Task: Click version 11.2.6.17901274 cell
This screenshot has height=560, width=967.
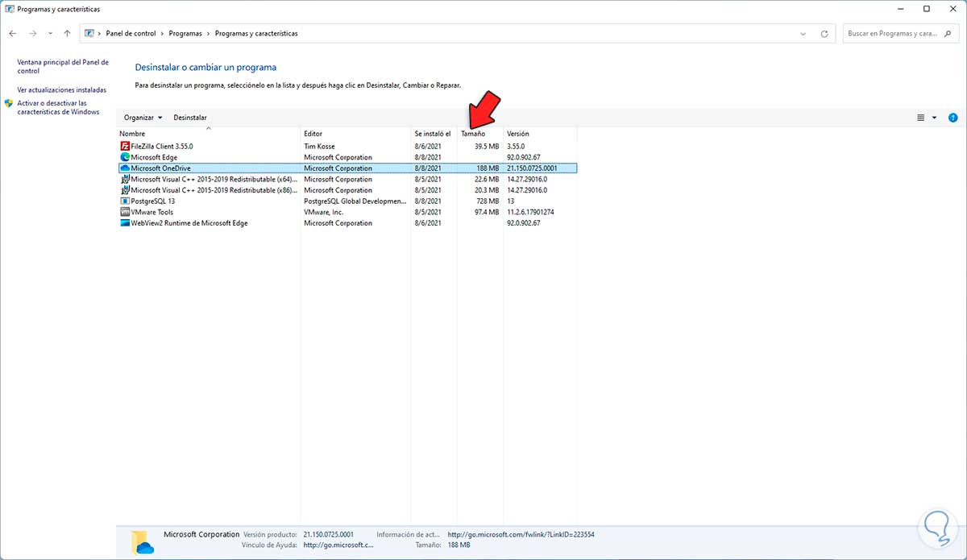Action: pos(531,212)
